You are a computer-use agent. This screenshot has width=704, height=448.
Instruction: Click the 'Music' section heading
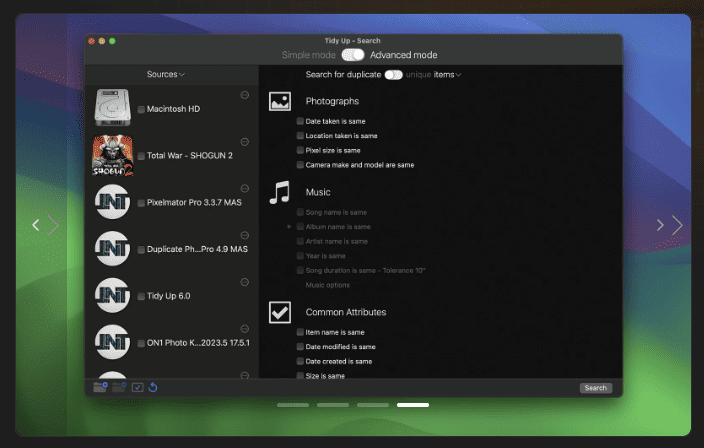318,193
